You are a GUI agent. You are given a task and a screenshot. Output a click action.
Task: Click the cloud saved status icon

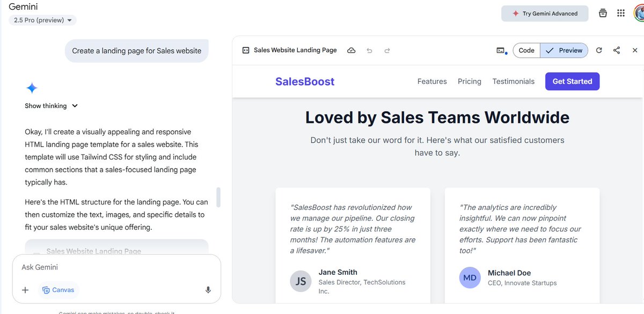click(352, 50)
